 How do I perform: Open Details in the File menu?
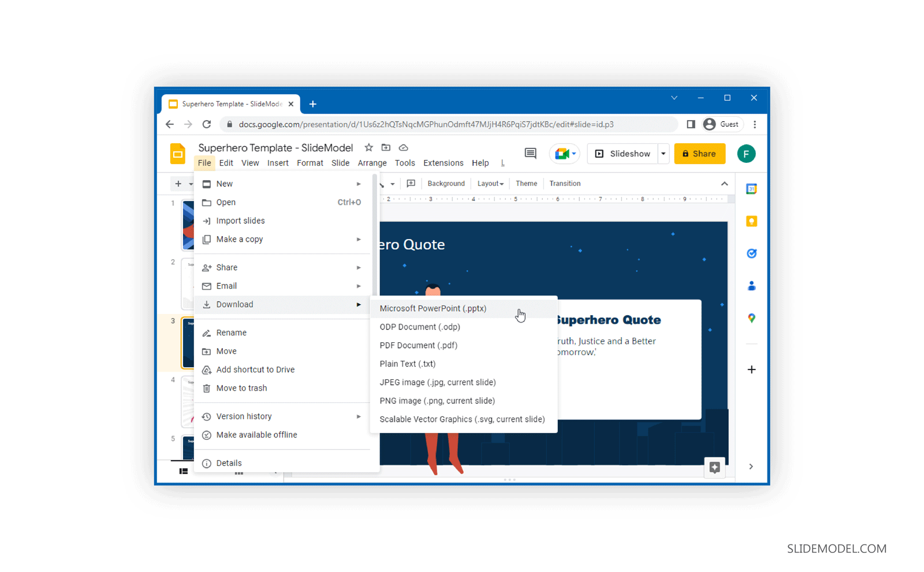[283, 463]
